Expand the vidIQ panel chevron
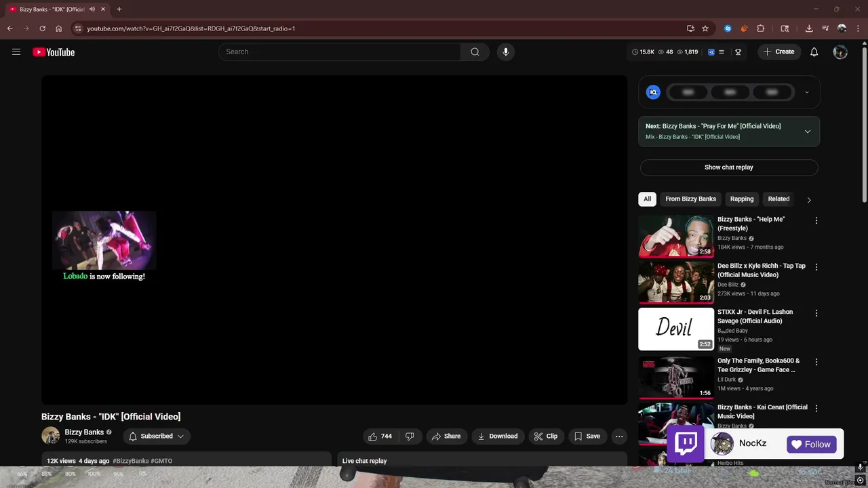The image size is (868, 488). (x=806, y=92)
